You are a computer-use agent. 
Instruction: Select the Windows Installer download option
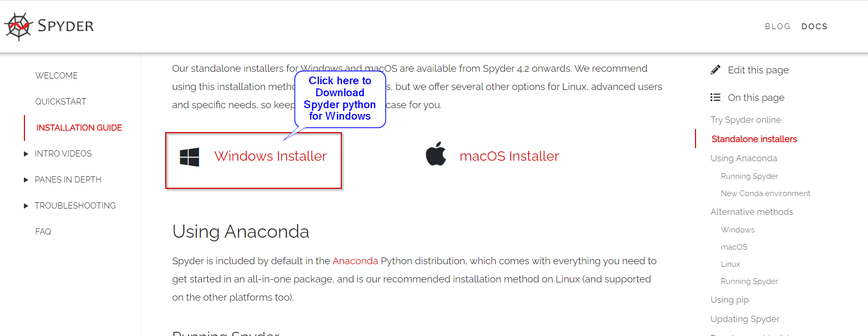tap(271, 156)
